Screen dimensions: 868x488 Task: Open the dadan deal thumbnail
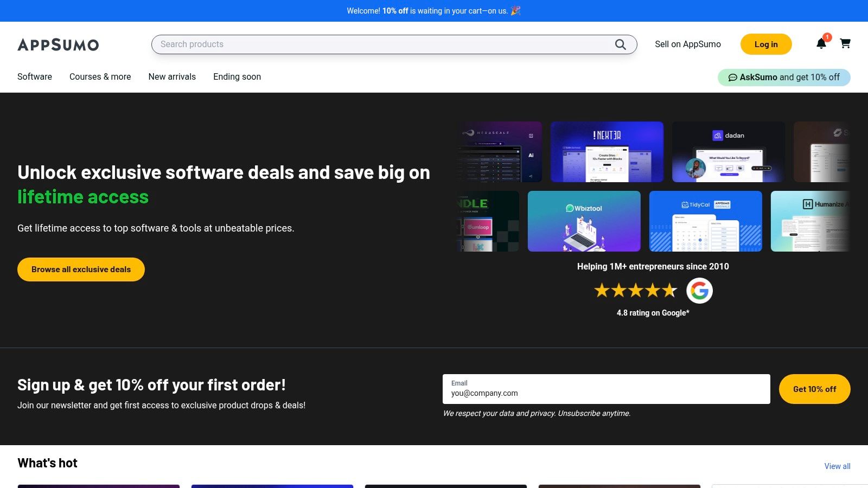coord(729,152)
